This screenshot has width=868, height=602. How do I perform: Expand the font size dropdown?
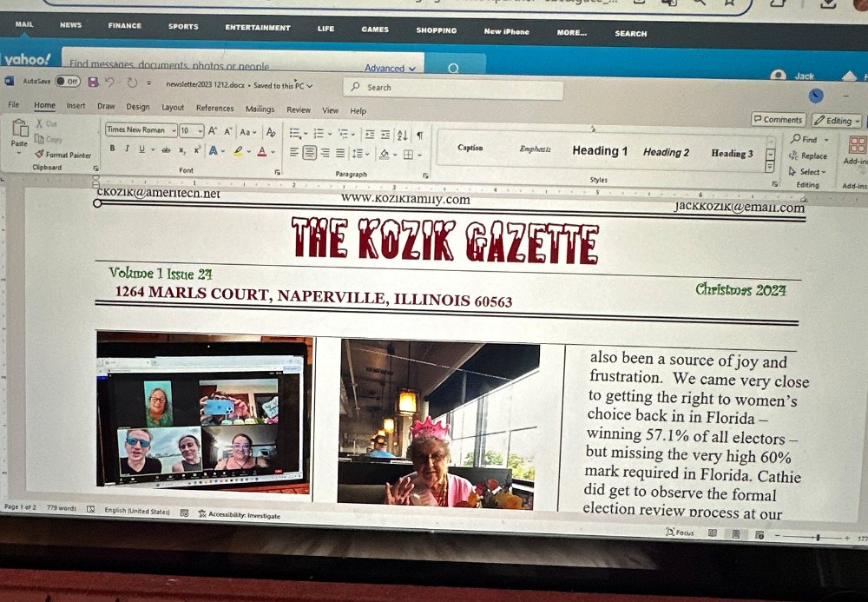200,131
